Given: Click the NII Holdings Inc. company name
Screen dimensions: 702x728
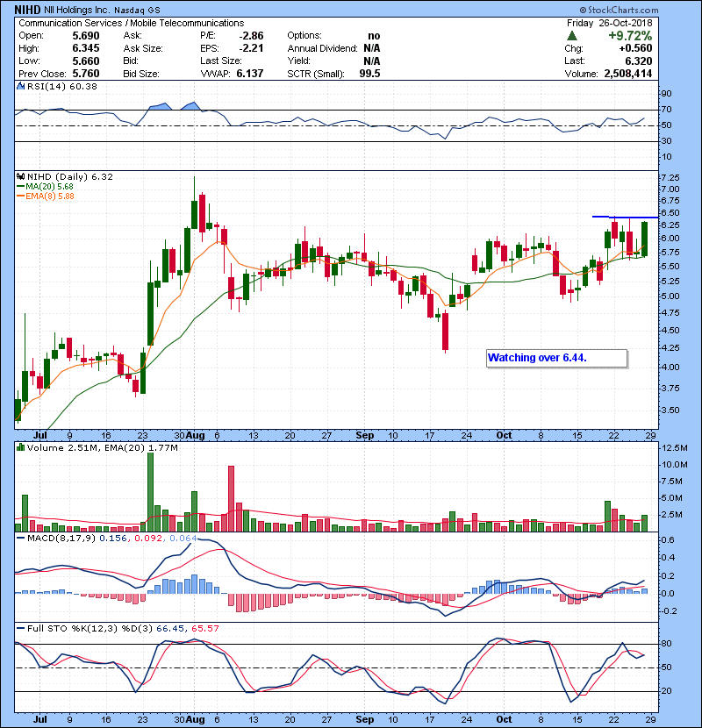Looking at the screenshot, I should 75,10.
